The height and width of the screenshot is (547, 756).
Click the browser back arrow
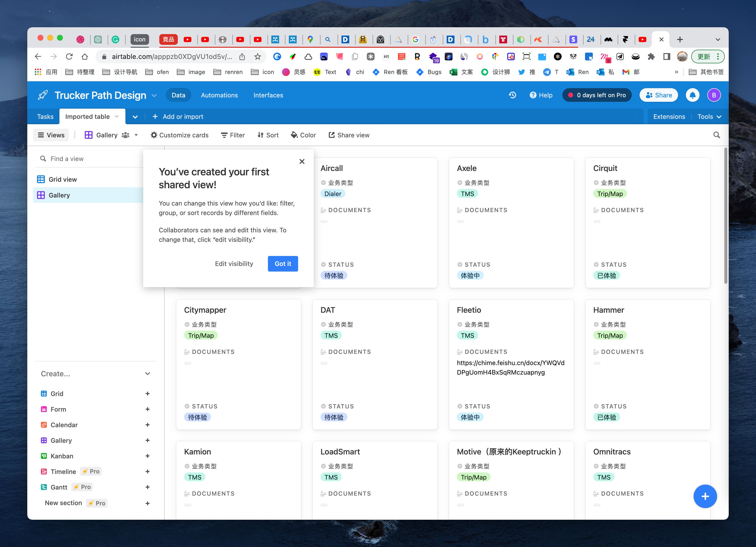[x=38, y=57]
